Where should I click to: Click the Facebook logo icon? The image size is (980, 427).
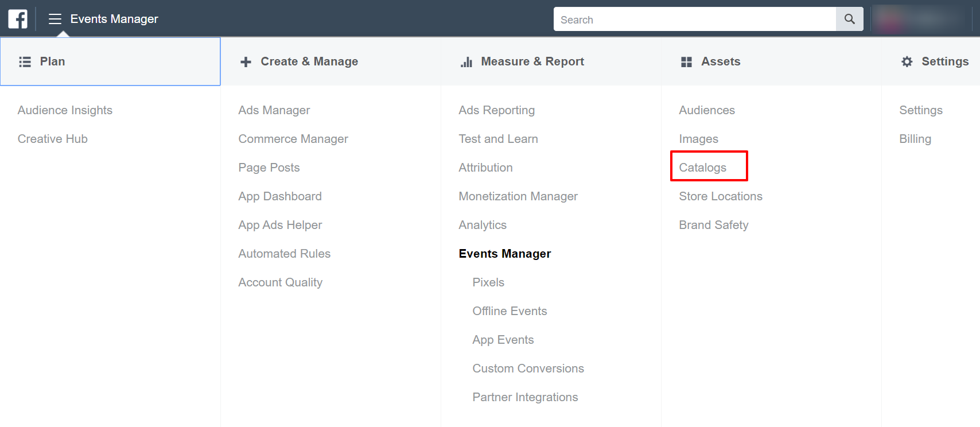pyautogui.click(x=18, y=19)
